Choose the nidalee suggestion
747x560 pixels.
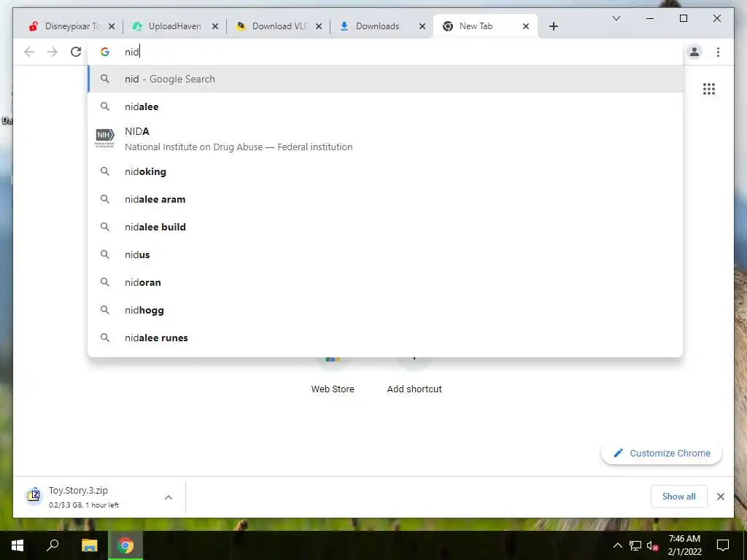click(385, 106)
